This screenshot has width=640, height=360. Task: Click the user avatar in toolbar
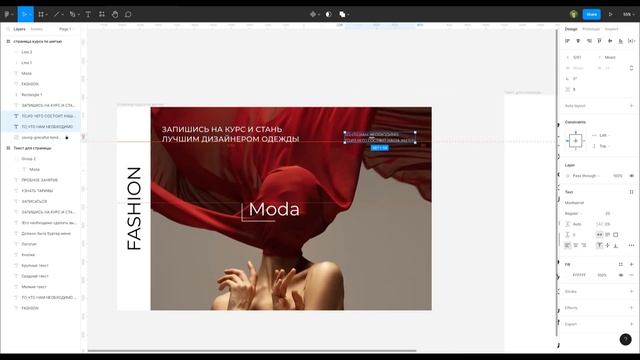click(x=573, y=14)
